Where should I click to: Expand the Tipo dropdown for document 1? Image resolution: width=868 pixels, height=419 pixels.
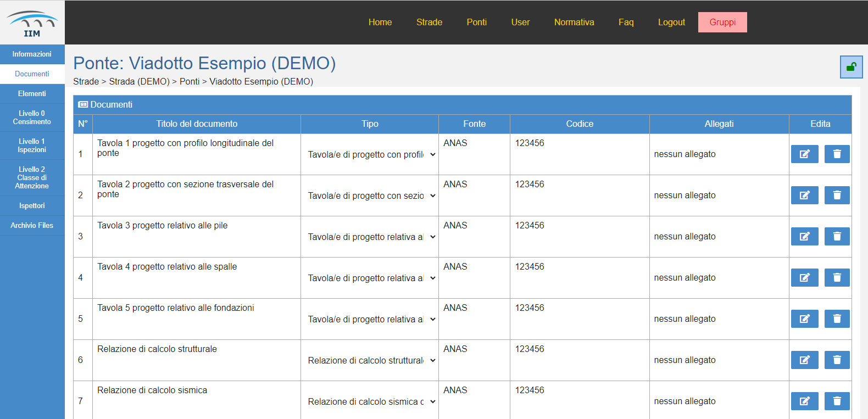click(x=371, y=155)
